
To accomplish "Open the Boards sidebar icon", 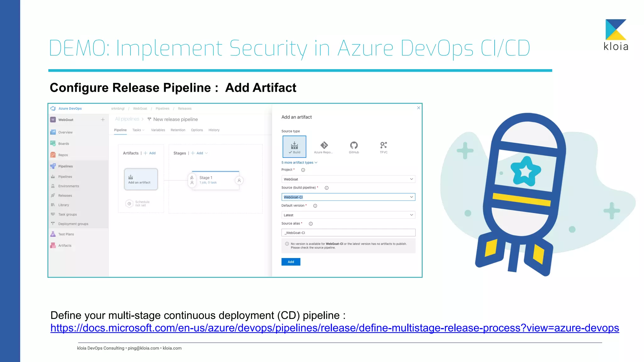I will pyautogui.click(x=53, y=144).
